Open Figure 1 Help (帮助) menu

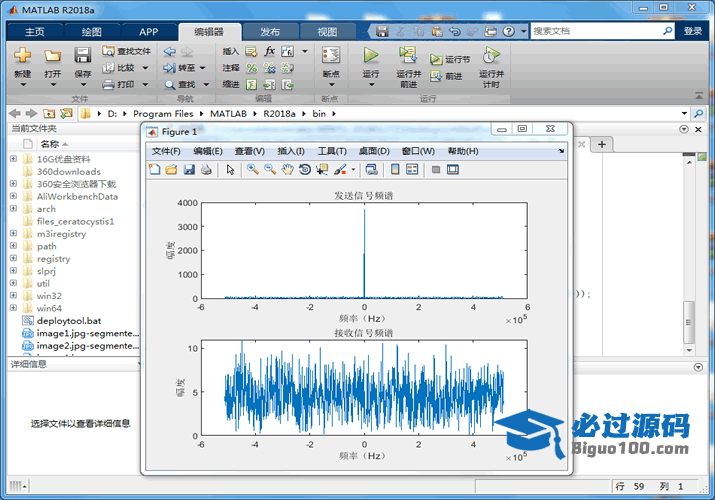click(463, 151)
